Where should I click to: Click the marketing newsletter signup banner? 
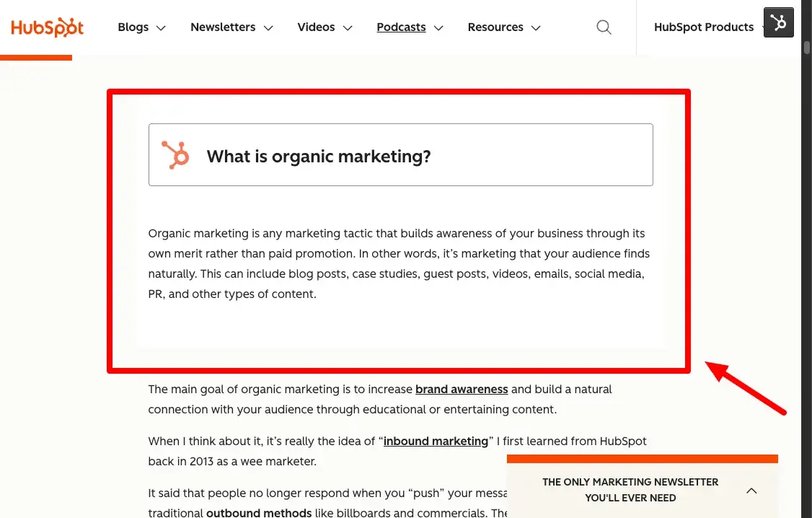(x=630, y=489)
